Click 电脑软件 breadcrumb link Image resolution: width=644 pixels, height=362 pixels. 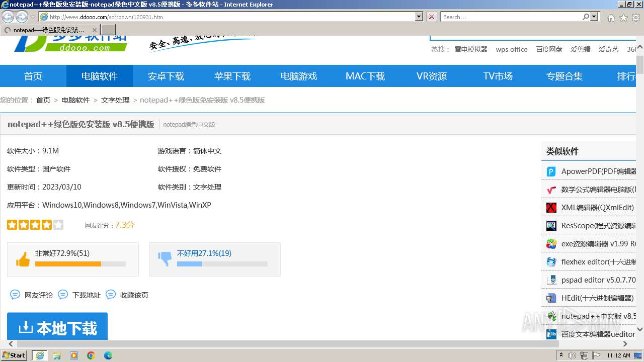(x=75, y=100)
